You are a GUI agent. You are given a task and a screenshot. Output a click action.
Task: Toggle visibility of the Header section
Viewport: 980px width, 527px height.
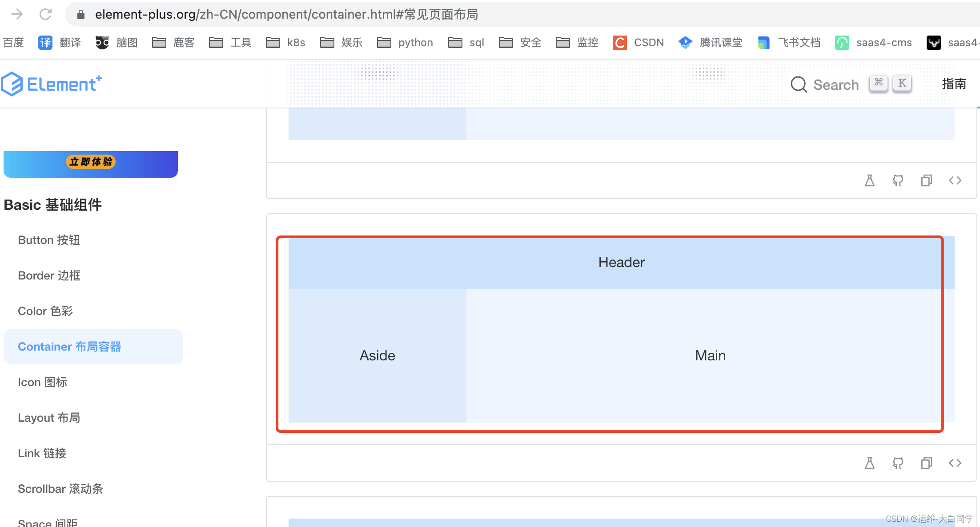(620, 262)
